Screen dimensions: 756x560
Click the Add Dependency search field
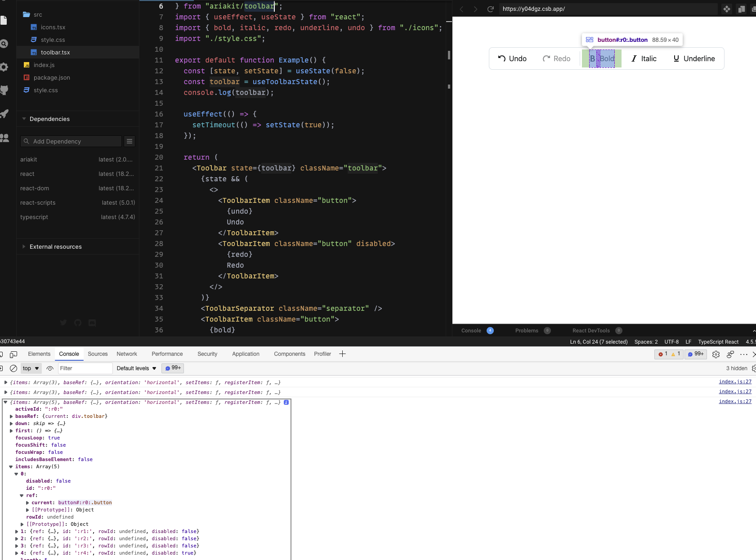point(71,141)
